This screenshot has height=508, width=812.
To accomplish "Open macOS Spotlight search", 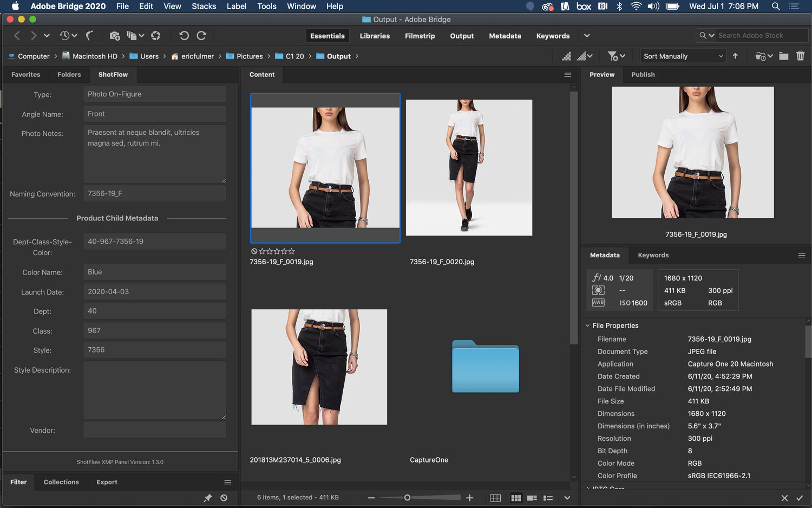I will (x=776, y=6).
